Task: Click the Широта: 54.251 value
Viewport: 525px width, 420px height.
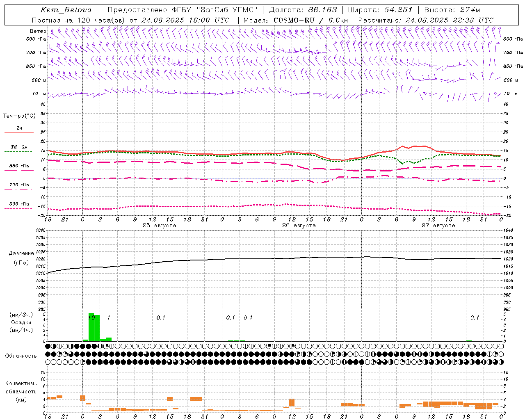Action: pos(380,10)
